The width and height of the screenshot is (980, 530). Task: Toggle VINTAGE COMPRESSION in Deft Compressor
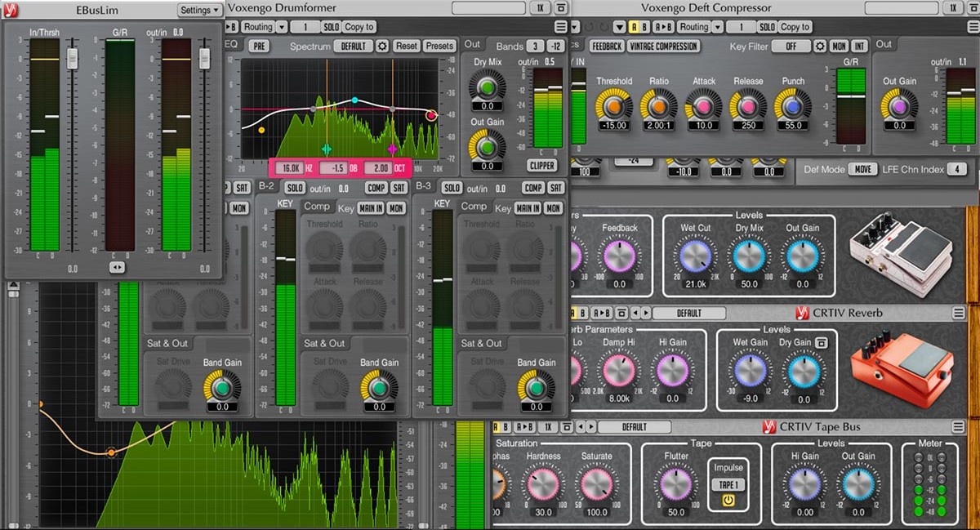pos(663,47)
